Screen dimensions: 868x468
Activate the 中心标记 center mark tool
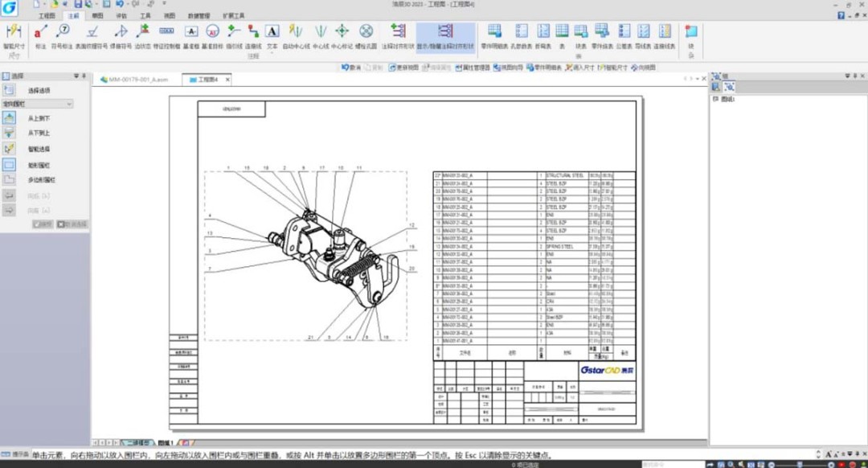click(x=342, y=32)
